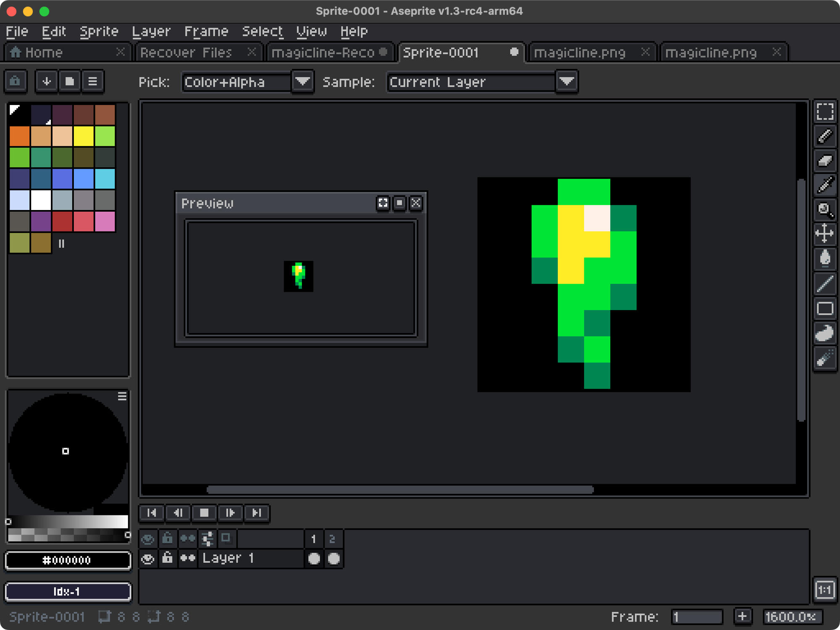840x630 pixels.
Task: Open the Sprite menu
Action: click(x=97, y=30)
